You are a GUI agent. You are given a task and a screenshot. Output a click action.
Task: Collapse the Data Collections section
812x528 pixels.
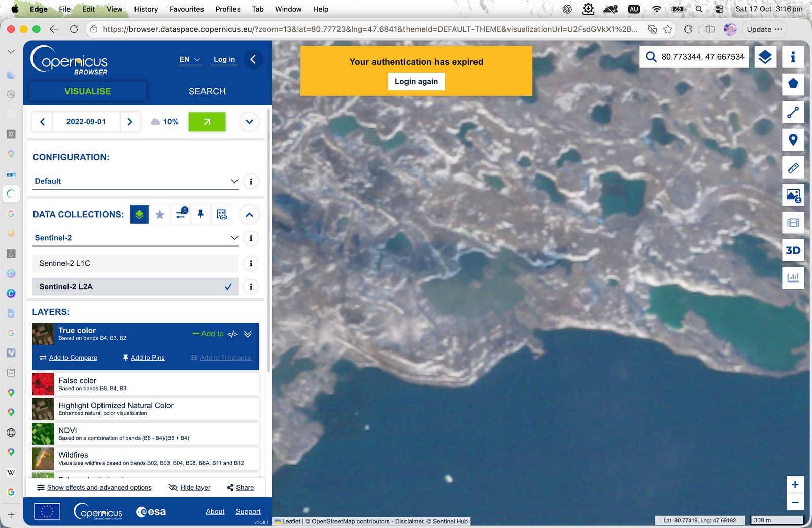pyautogui.click(x=249, y=215)
